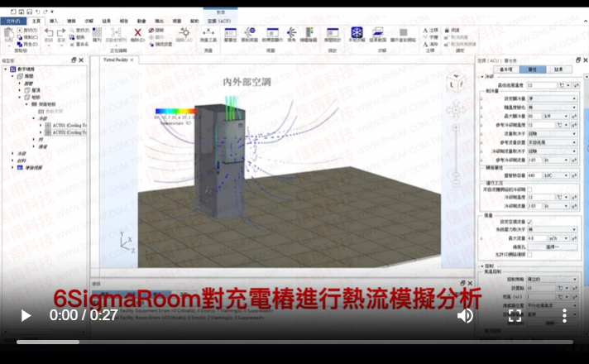
Task: Close the model tree panel
Action: [81, 60]
